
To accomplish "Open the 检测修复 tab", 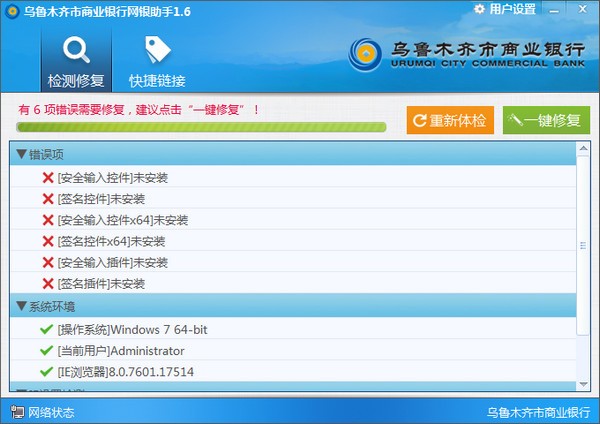I will pos(76,60).
